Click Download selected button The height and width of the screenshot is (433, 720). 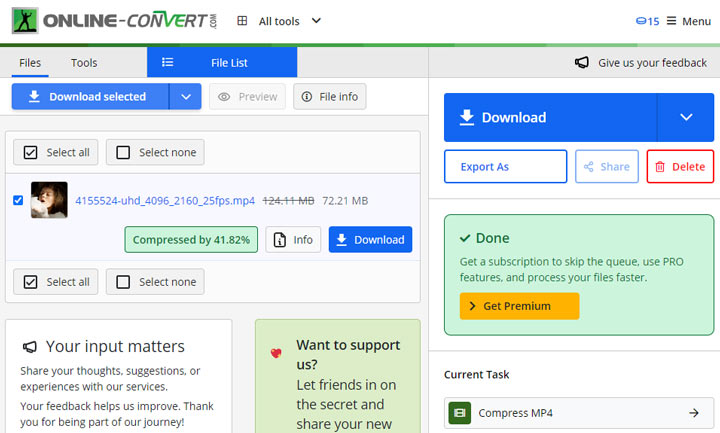click(x=90, y=96)
